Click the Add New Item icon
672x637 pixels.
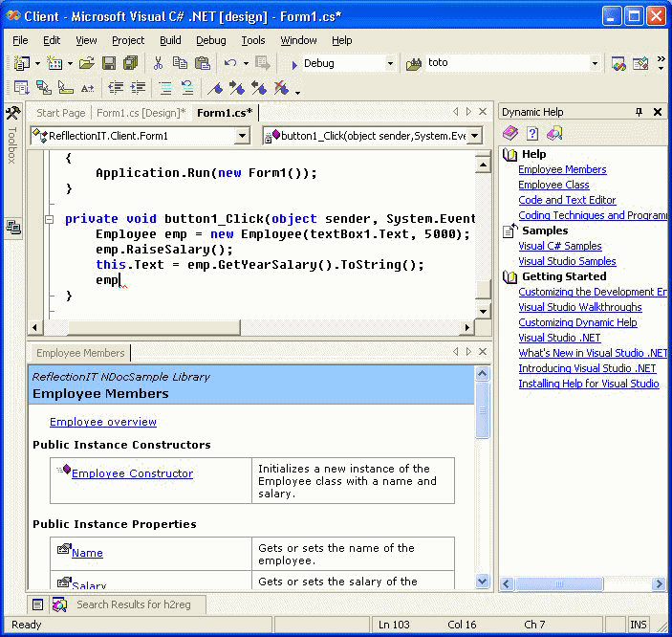pos(54,63)
